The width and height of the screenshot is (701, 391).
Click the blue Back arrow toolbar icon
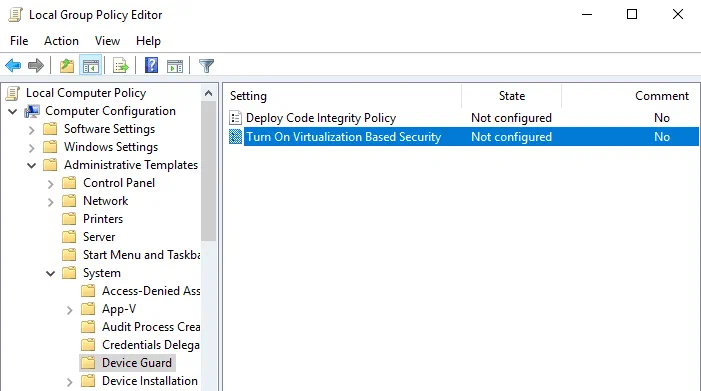tap(13, 66)
